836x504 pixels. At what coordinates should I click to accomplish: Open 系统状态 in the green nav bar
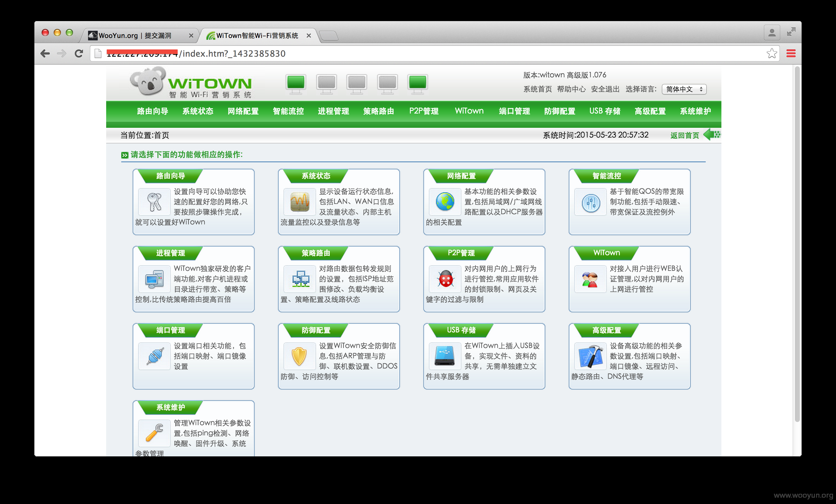tap(198, 111)
